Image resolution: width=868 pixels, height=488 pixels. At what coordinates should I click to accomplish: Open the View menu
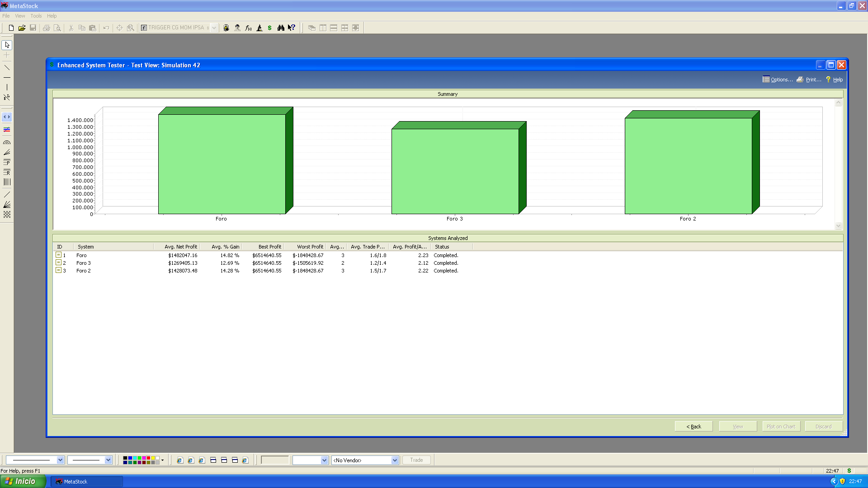coord(20,16)
